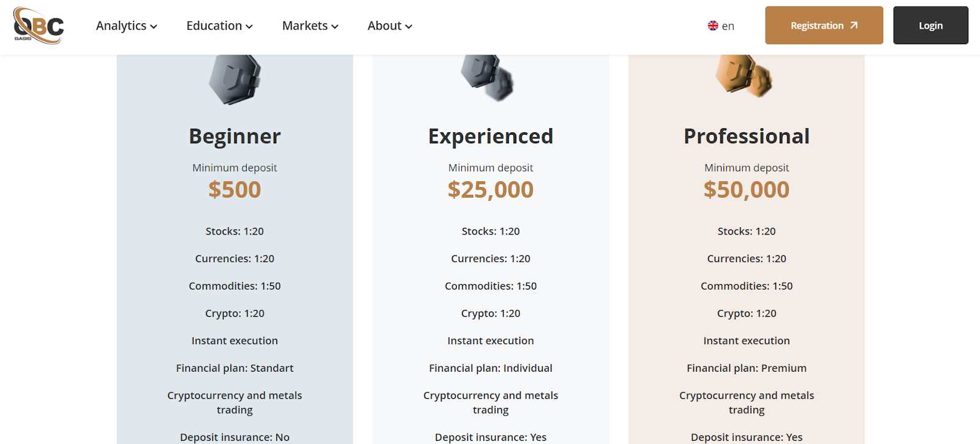Select the Beginner plan heading

click(235, 136)
